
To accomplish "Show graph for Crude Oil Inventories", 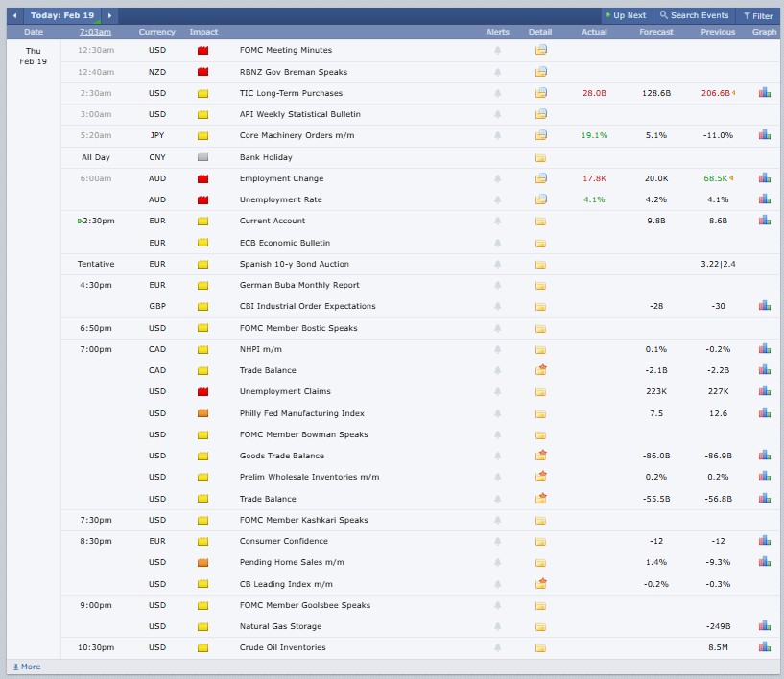I will click(x=764, y=647).
